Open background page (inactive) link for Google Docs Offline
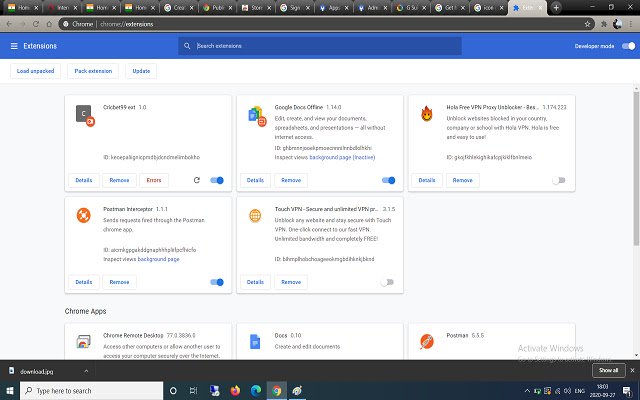 (342, 157)
